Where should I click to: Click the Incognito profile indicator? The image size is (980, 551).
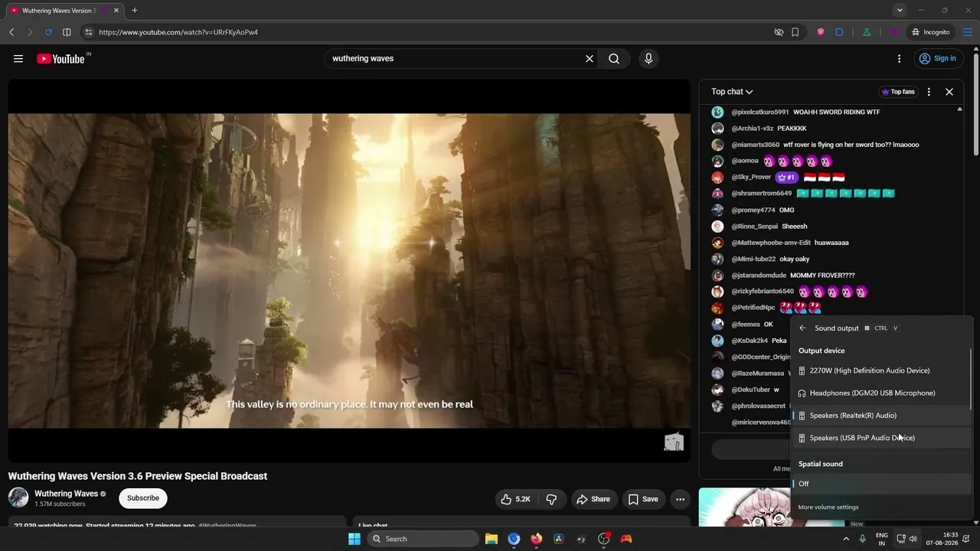930,32
